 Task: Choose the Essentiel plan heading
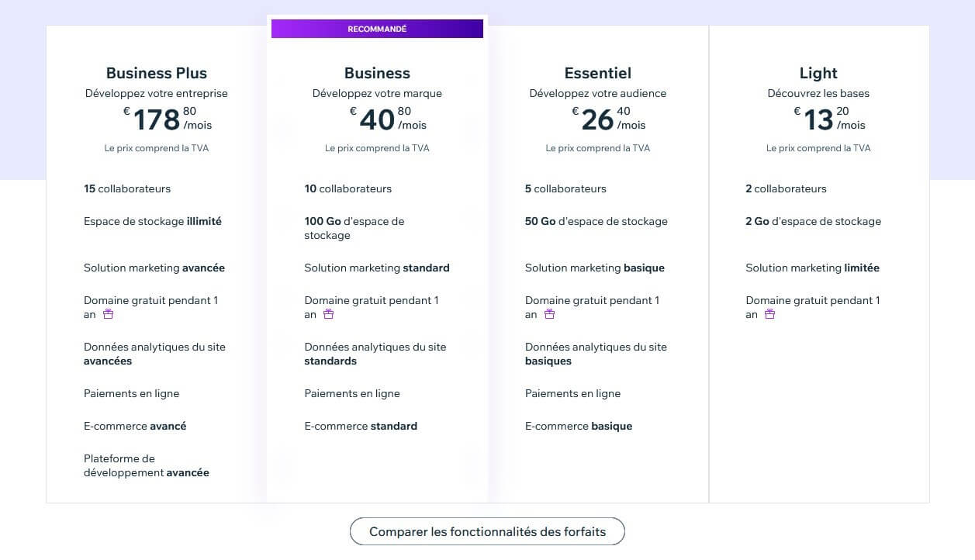[x=598, y=73]
